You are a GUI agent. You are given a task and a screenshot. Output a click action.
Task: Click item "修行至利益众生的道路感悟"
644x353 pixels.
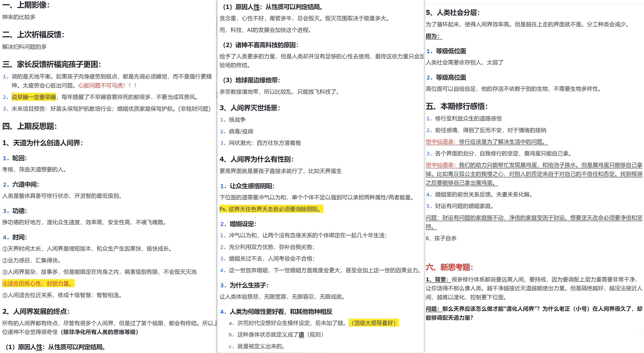point(468,118)
